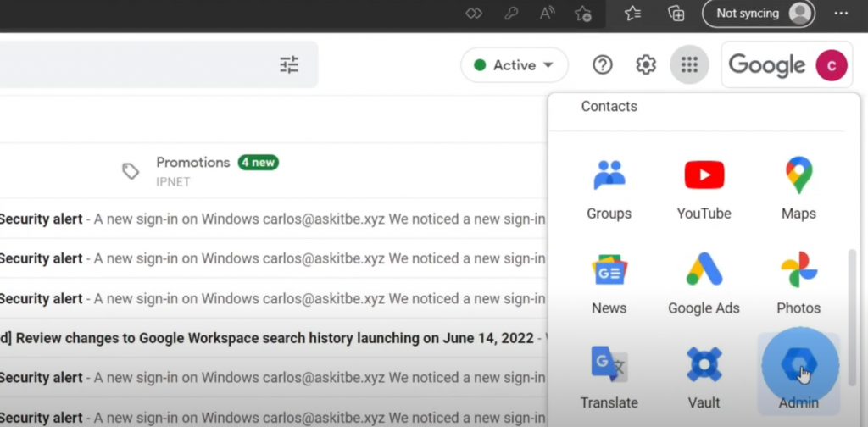Open the Google Workspace search history email
The height and width of the screenshot is (427, 868).
[x=271, y=338]
